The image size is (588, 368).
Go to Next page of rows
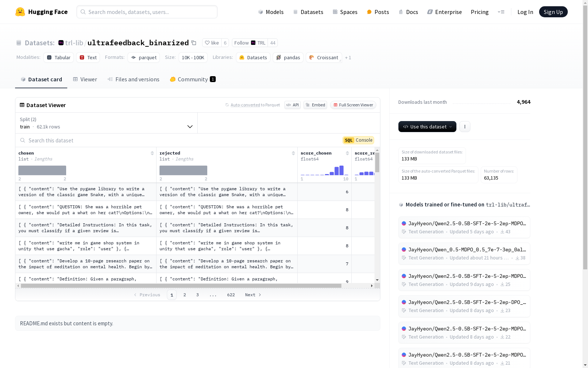[x=253, y=295]
